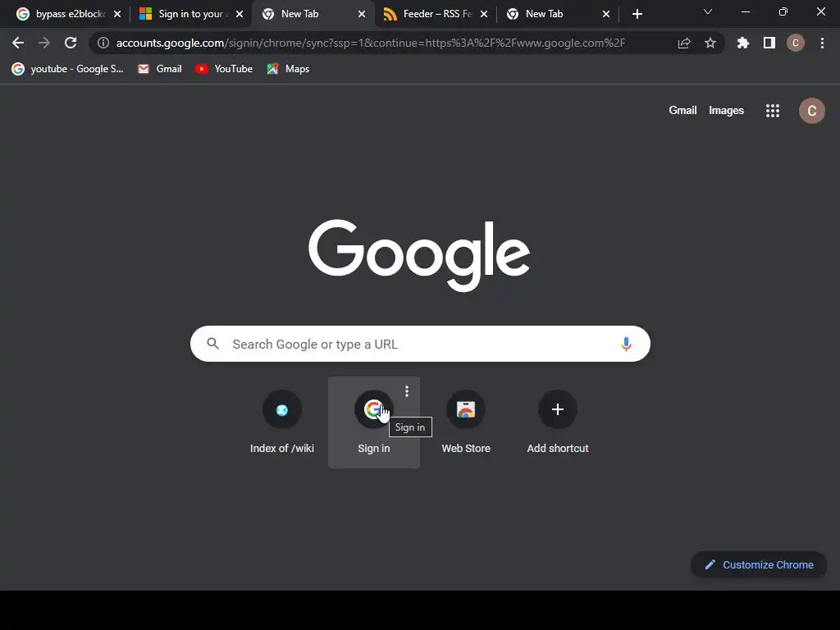Open the Gmail bookmark
Viewport: 840px width, 630px height.
point(160,69)
